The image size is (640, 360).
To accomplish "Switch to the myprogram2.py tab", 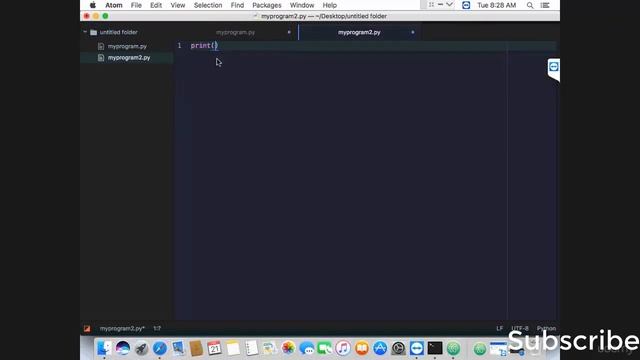I will click(x=359, y=32).
